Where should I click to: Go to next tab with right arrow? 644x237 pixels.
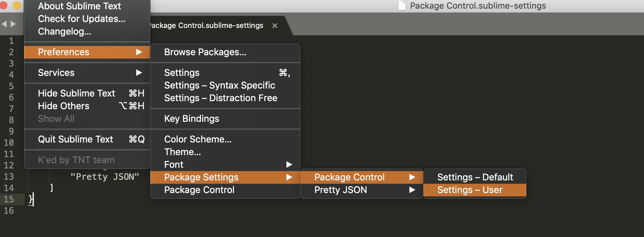(13, 24)
